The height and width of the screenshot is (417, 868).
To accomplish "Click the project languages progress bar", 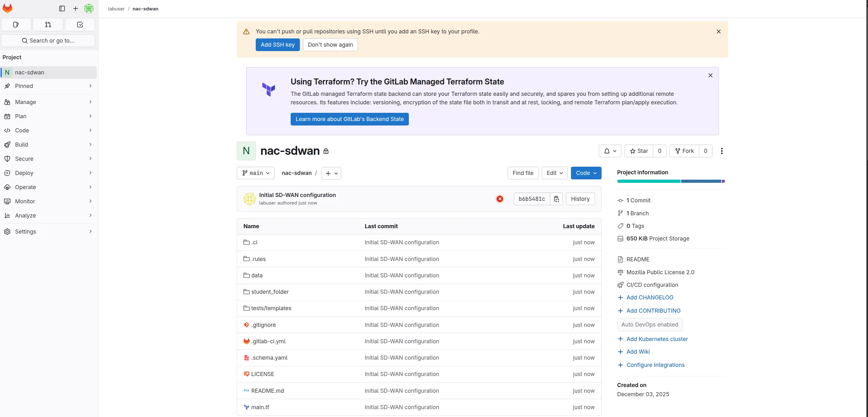I will [671, 181].
